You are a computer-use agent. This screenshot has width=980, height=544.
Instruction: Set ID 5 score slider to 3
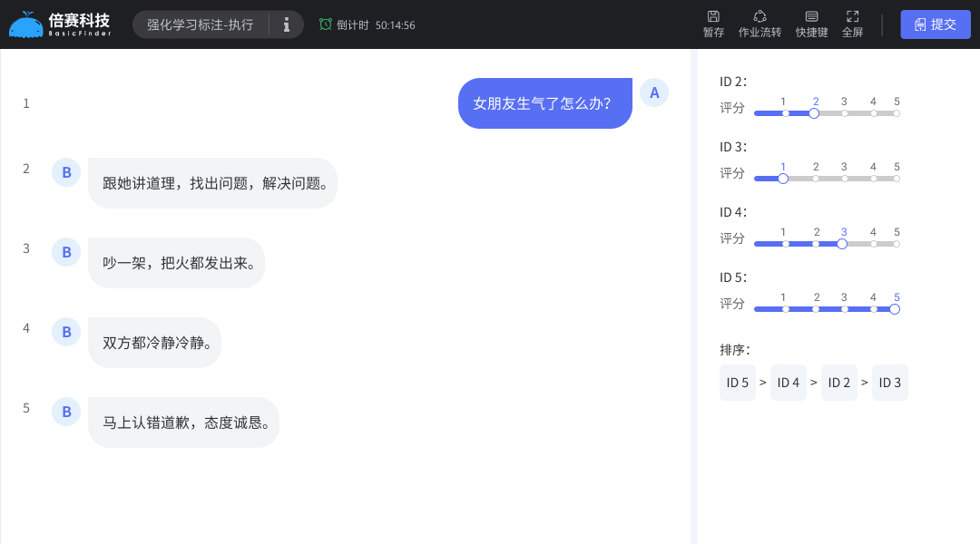tap(845, 309)
